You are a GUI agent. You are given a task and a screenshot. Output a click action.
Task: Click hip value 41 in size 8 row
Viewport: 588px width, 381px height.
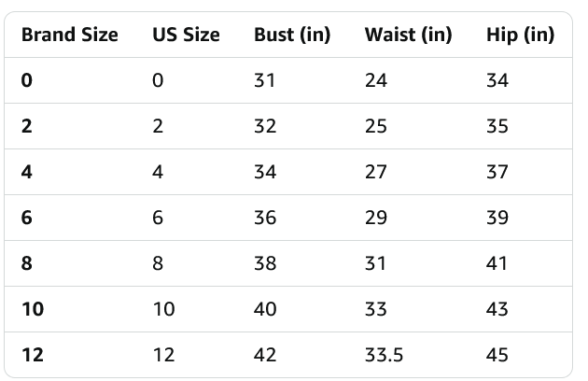[497, 263]
